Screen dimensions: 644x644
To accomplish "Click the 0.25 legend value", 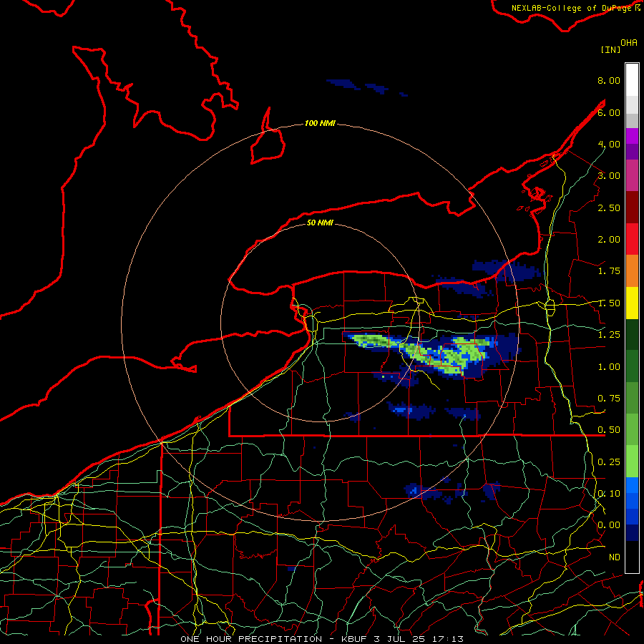I will [x=609, y=462].
